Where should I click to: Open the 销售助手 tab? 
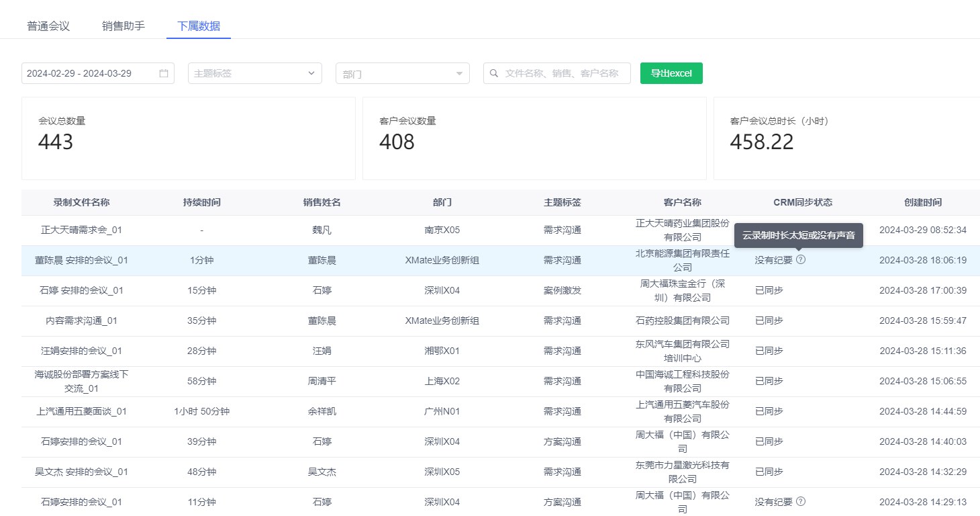124,26
